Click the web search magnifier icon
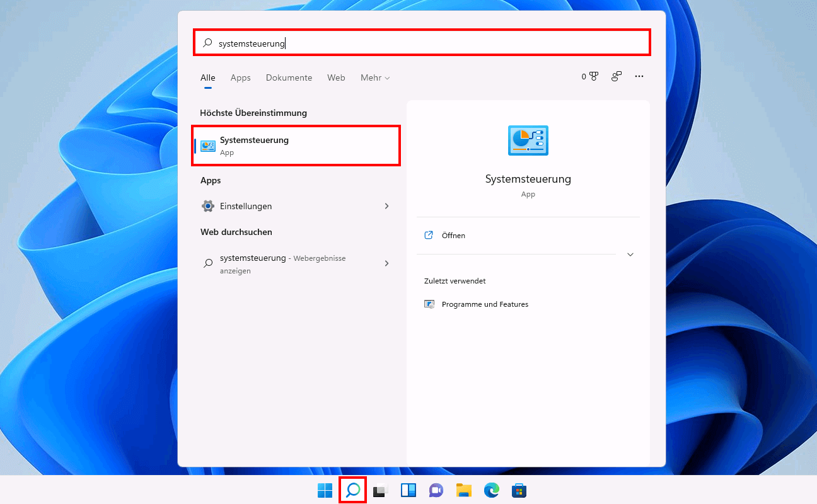The height and width of the screenshot is (504, 817). tap(208, 263)
